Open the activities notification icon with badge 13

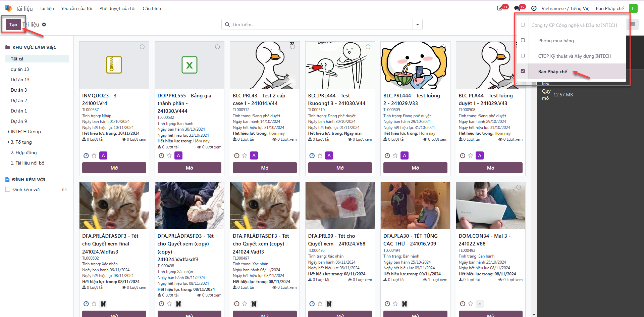(500, 8)
